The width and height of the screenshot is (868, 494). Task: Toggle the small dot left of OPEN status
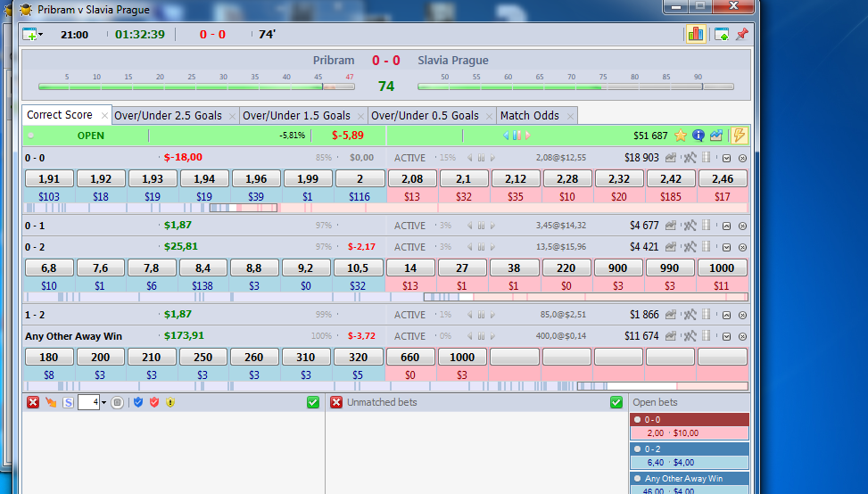31,136
